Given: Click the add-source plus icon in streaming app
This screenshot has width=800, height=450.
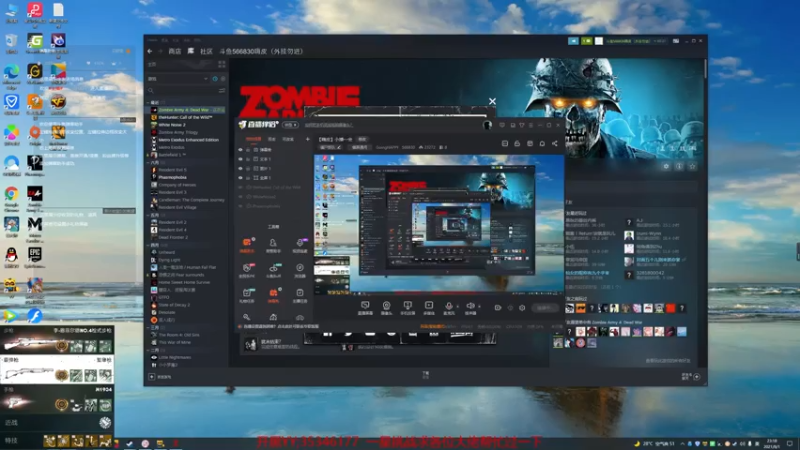Looking at the screenshot, I should coord(307,139).
